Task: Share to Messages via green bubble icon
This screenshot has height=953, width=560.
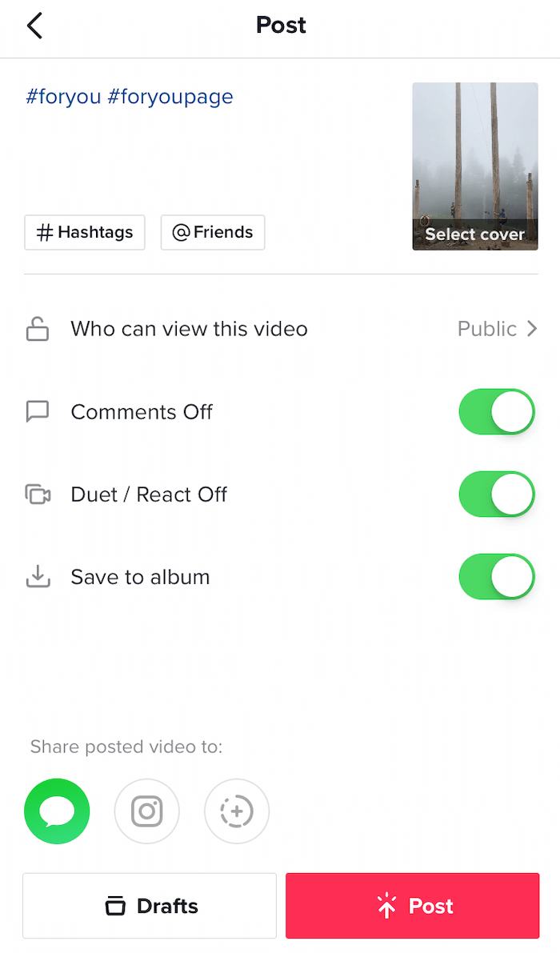Action: pyautogui.click(x=57, y=811)
